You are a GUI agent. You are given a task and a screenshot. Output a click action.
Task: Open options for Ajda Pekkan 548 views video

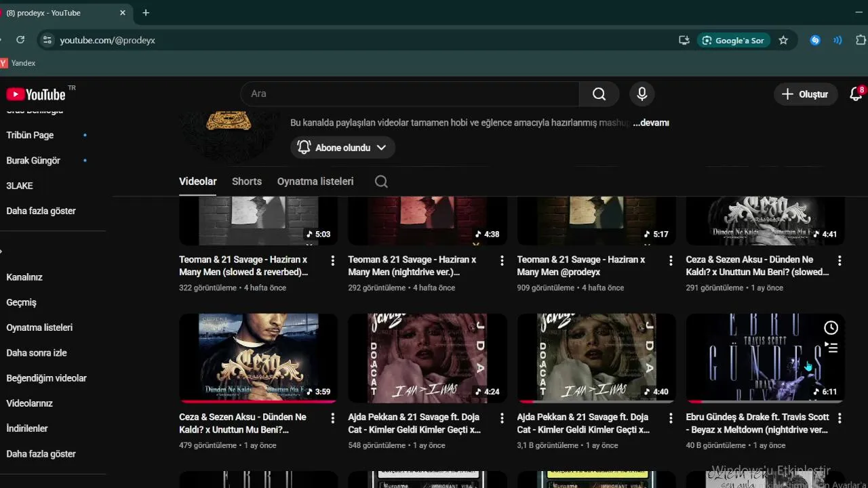(502, 418)
